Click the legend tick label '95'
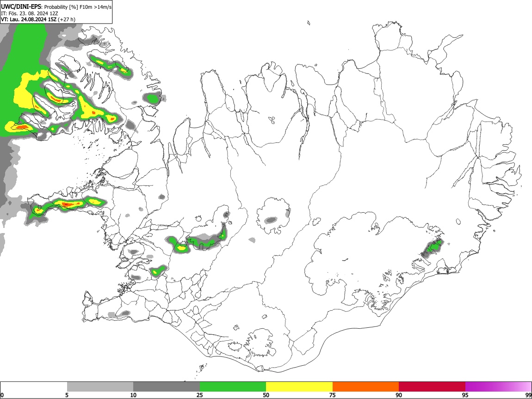 [x=465, y=395]
